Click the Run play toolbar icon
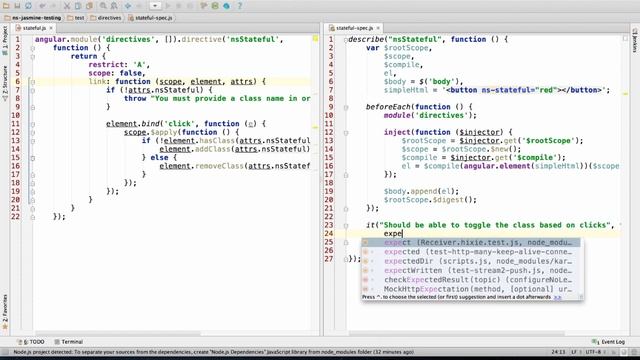This screenshot has height=360, width=640. point(167,6)
